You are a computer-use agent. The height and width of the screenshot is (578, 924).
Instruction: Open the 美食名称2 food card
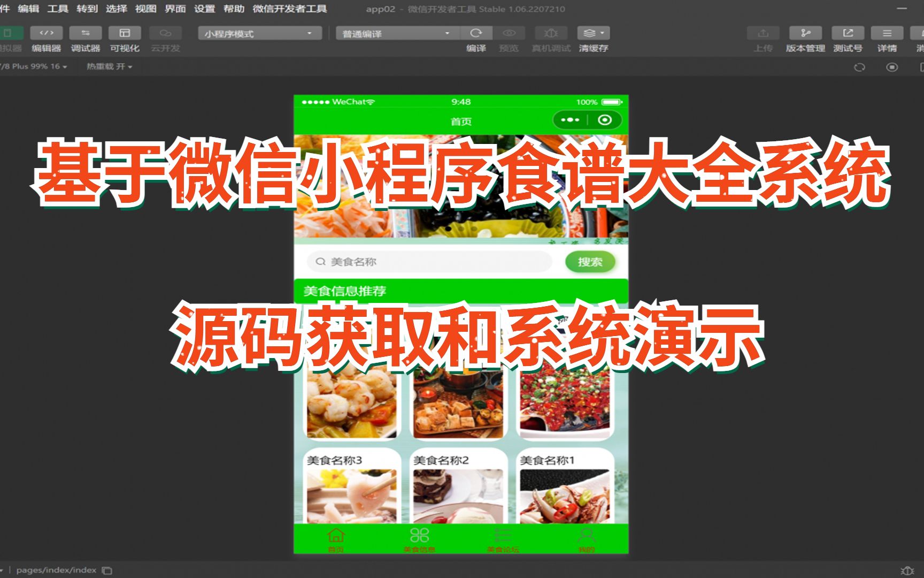coord(458,486)
